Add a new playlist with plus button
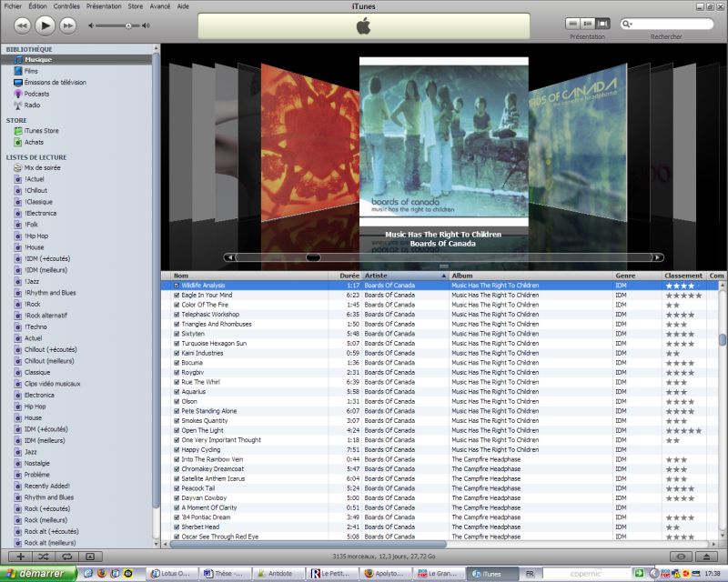The width and height of the screenshot is (728, 582). pyautogui.click(x=20, y=556)
